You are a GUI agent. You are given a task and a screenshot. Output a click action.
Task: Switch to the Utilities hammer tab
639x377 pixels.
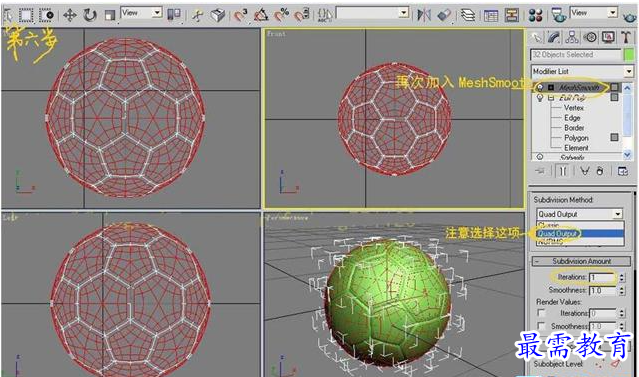pyautogui.click(x=626, y=37)
